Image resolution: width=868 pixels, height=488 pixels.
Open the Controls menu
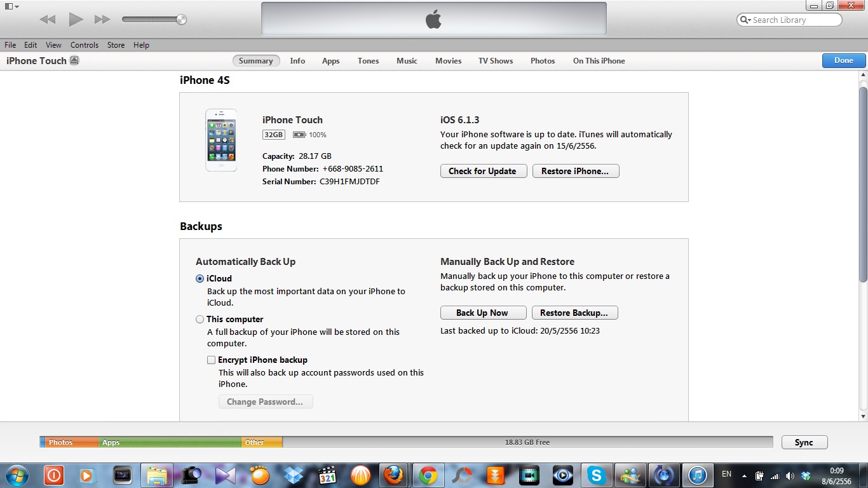click(85, 45)
